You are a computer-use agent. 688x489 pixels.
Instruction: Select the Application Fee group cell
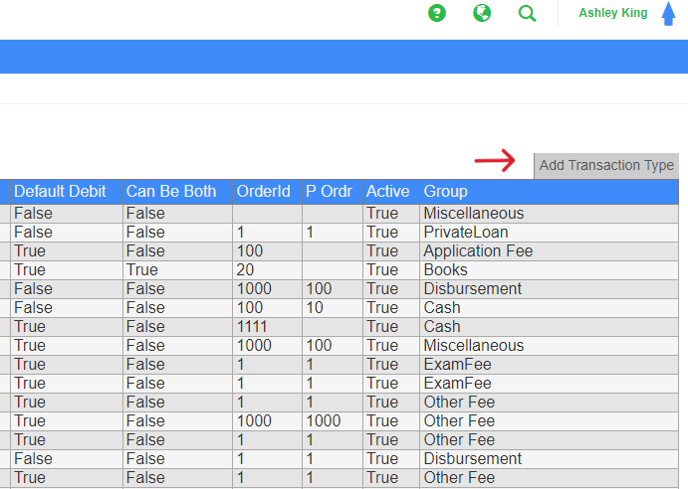pos(478,251)
